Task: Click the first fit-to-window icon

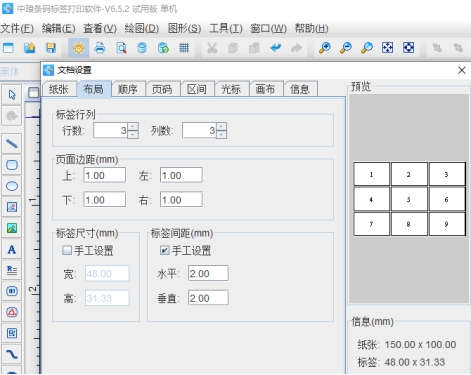Action: pos(387,48)
